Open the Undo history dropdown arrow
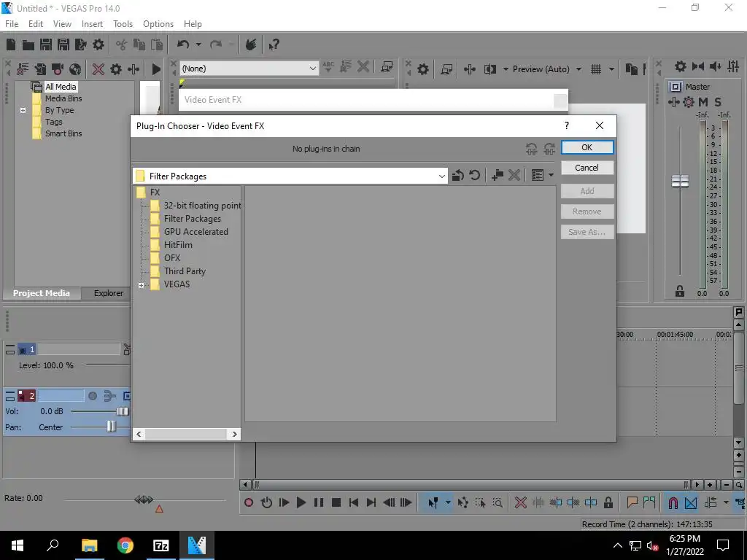 (x=198, y=44)
